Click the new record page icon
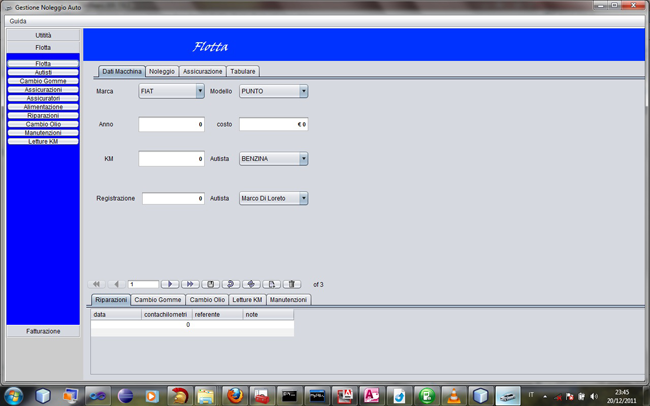 [272, 284]
